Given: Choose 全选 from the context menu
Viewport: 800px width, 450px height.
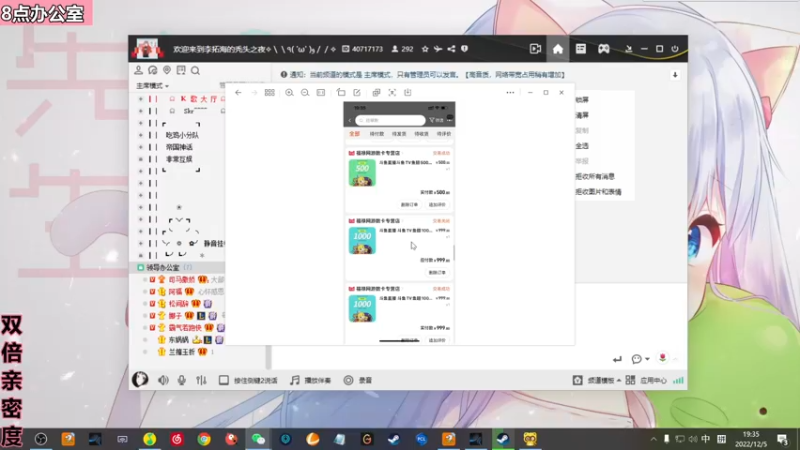Looking at the screenshot, I should coord(582,146).
